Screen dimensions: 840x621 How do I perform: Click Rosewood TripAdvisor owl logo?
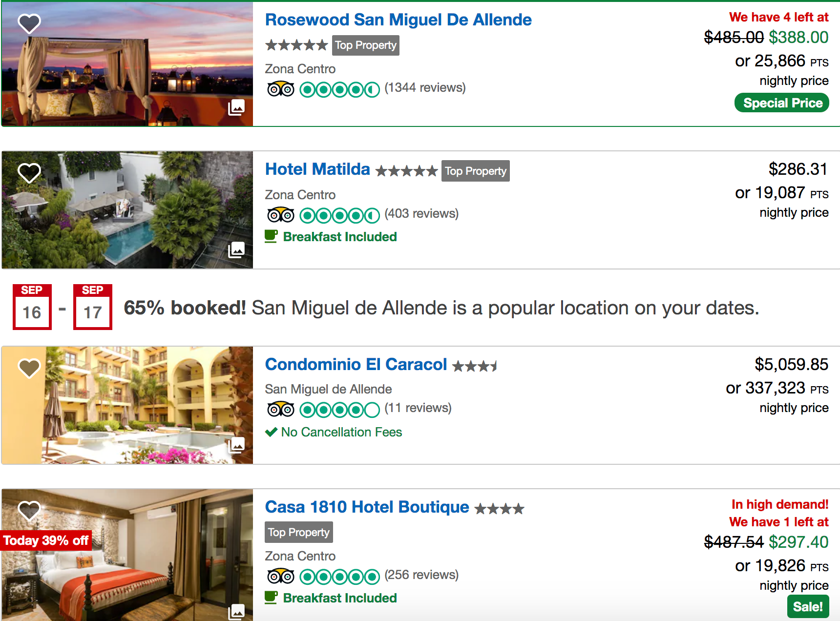pos(281,89)
